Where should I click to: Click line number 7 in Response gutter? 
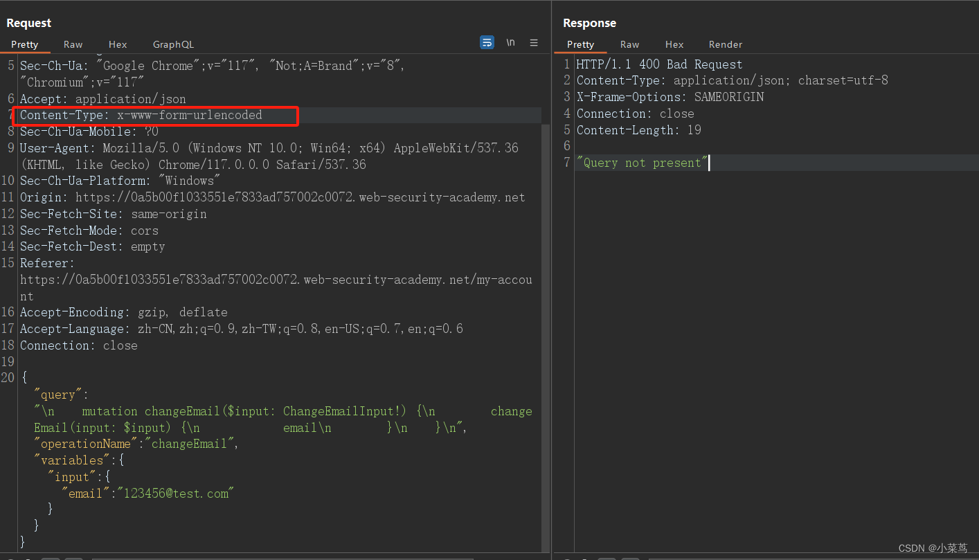click(567, 163)
